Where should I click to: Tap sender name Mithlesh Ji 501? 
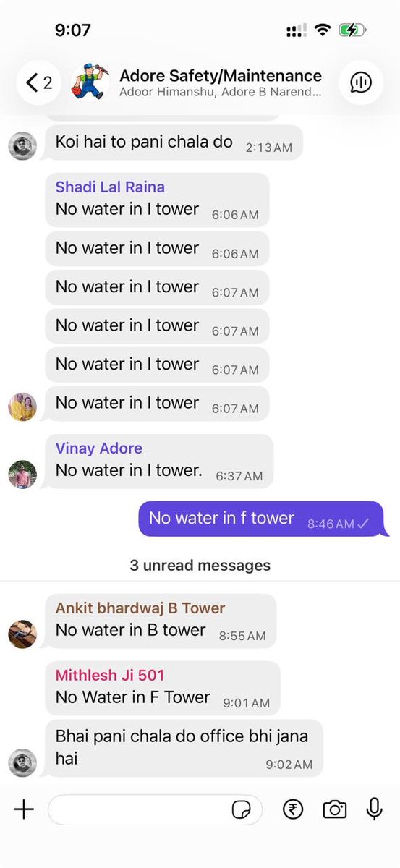click(110, 675)
